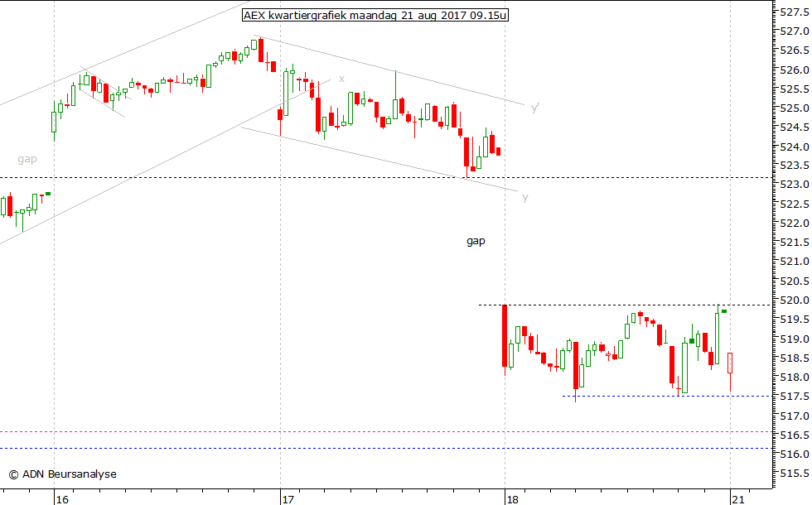The width and height of the screenshot is (812, 505).
Task: Click price label 527.5 on axis
Action: pyautogui.click(x=795, y=12)
